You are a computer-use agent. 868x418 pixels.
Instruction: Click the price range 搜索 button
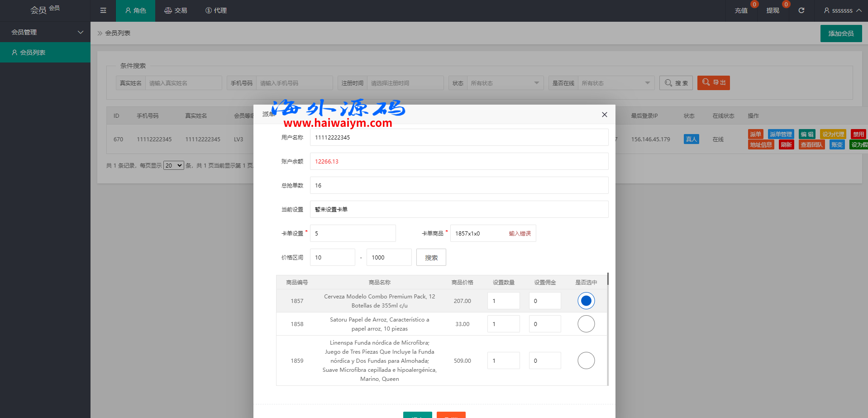pos(431,257)
